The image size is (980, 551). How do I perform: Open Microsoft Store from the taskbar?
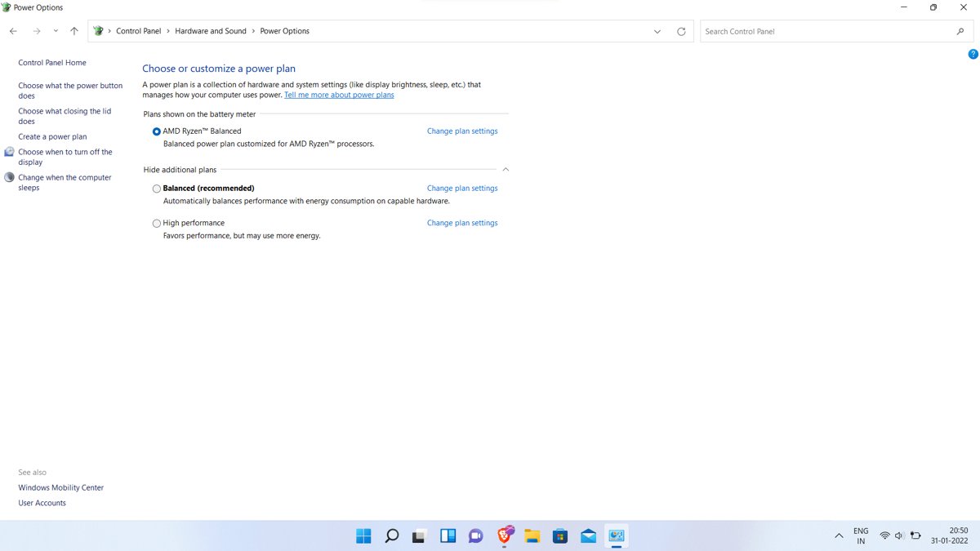tap(560, 535)
